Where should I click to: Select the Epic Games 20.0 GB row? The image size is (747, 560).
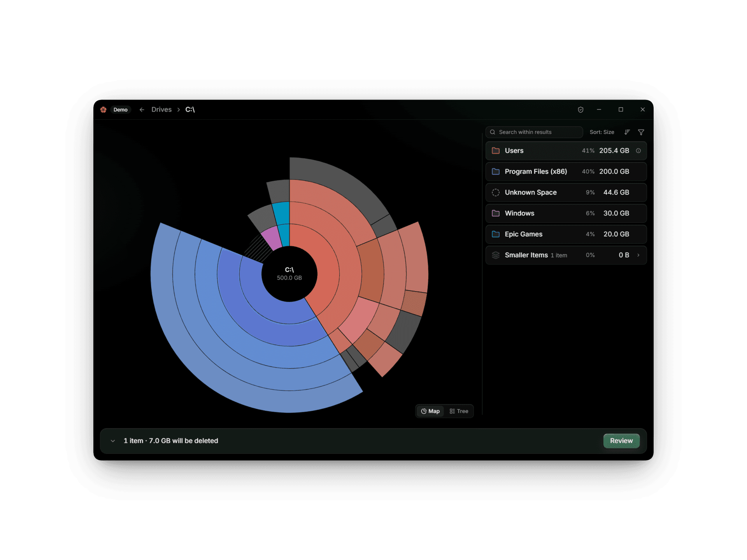click(x=566, y=234)
